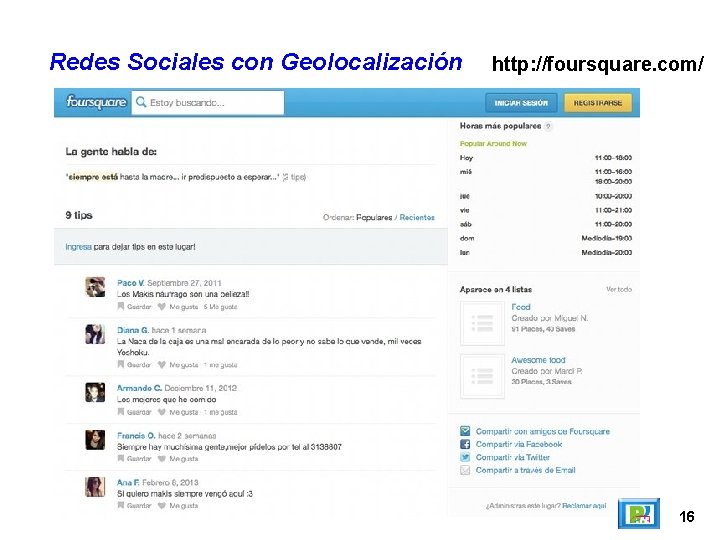Click the search magnifier icon

coord(141,102)
